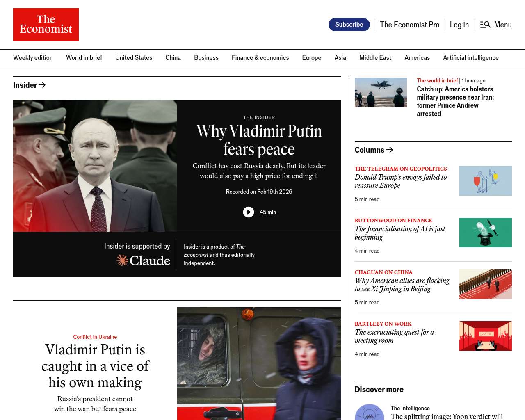Screen dimensions: 525x420
Task: Open the Menu search icon
Action: point(485,25)
